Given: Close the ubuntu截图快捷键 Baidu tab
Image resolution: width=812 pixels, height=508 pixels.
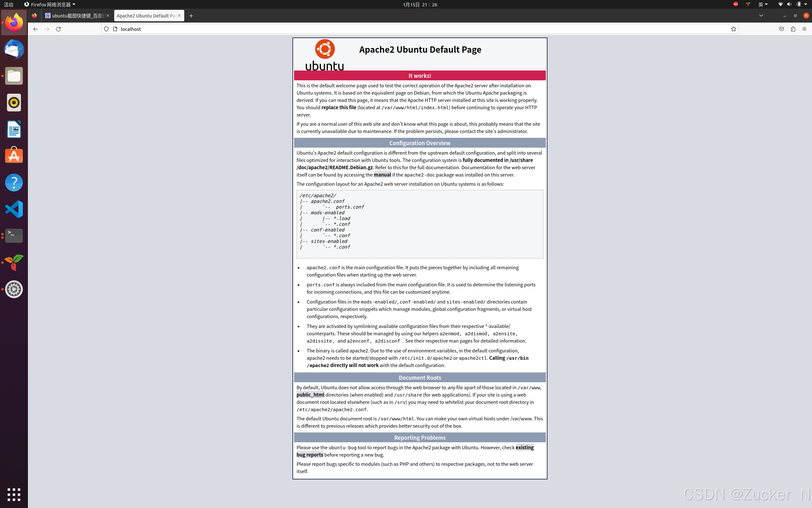Looking at the screenshot, I should tap(108, 16).
